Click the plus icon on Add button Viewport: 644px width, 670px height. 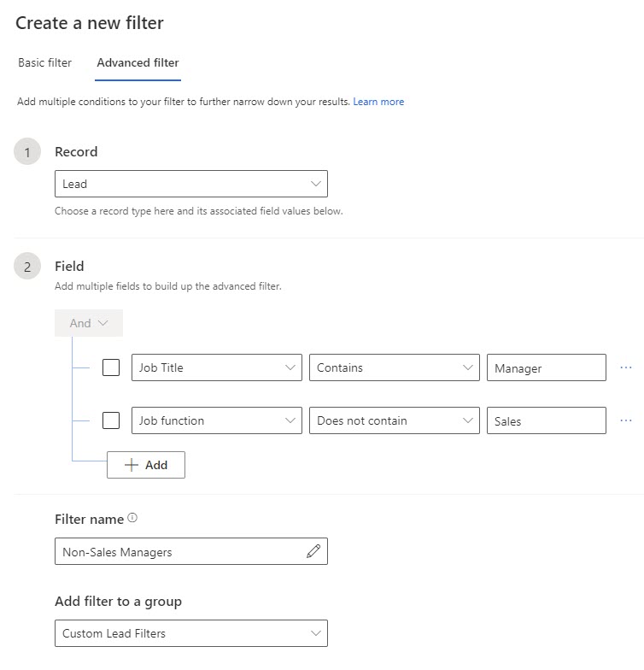131,465
